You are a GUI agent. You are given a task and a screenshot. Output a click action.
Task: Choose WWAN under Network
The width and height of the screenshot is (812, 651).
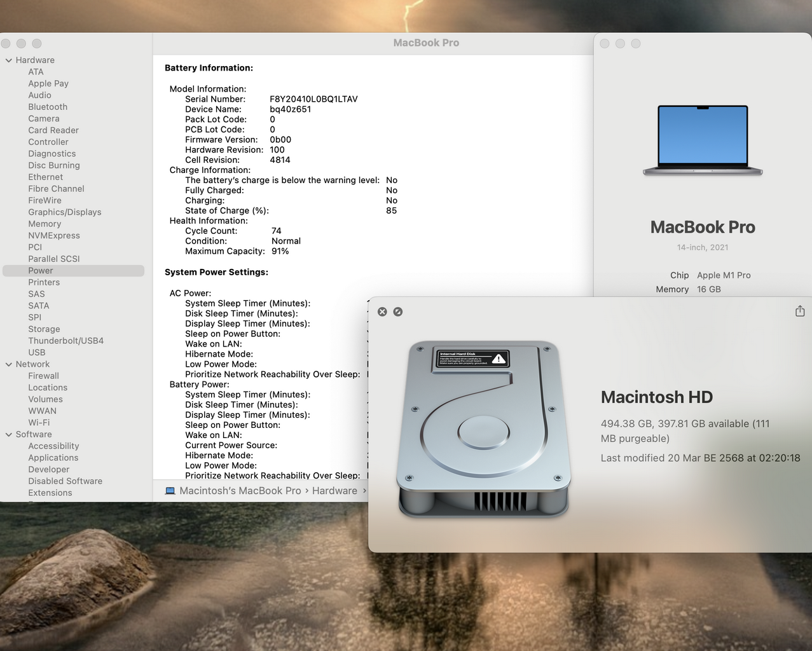42,411
